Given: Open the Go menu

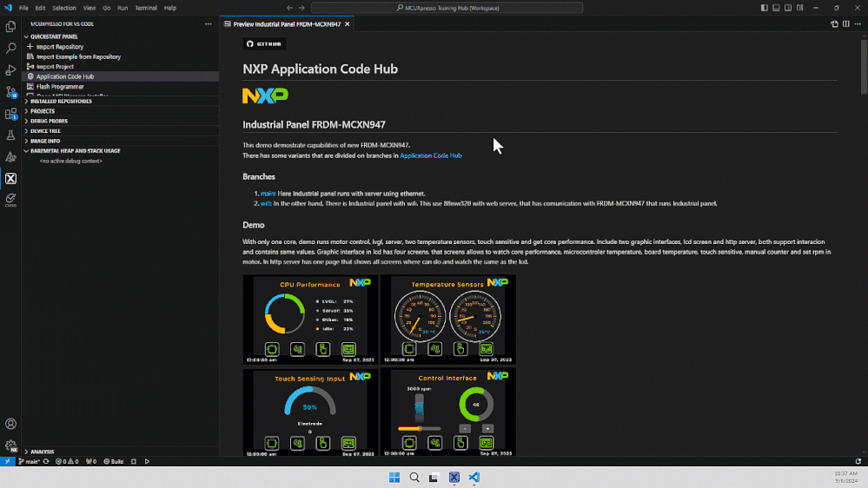Looking at the screenshot, I should [106, 8].
